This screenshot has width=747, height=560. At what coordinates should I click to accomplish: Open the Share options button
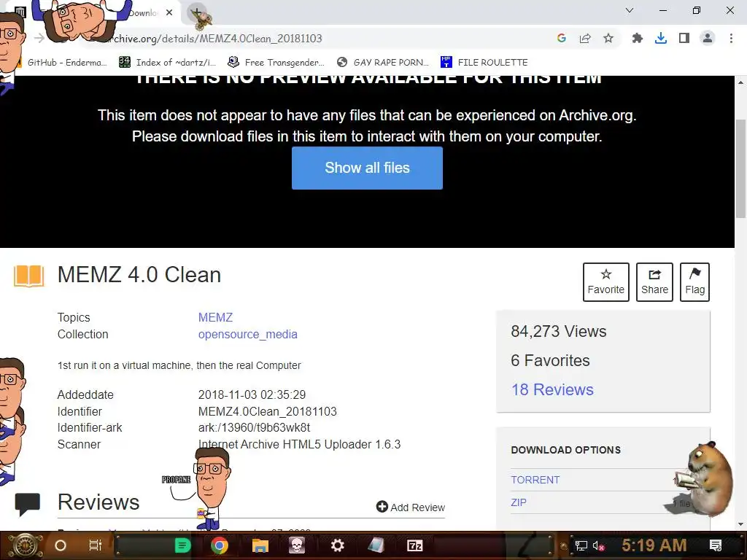[x=654, y=282]
